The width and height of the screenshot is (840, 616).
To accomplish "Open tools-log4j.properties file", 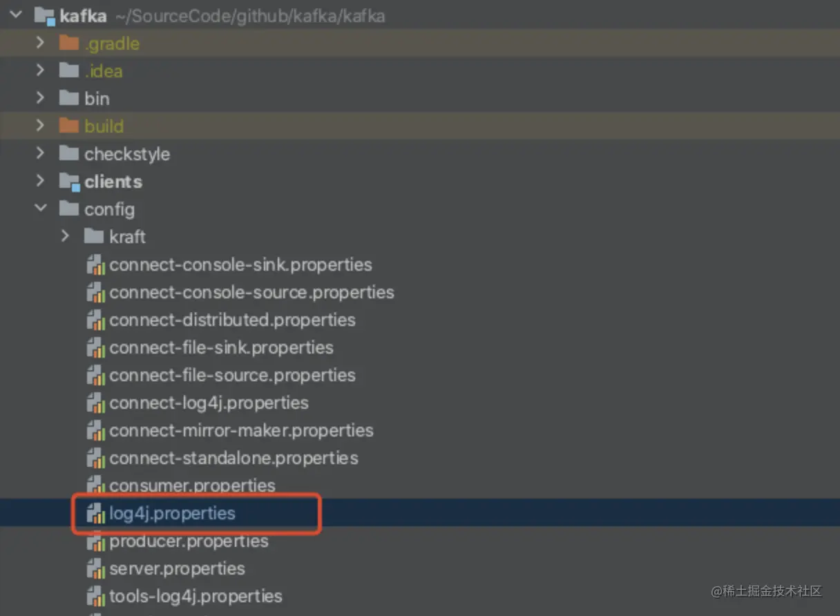I will (195, 596).
